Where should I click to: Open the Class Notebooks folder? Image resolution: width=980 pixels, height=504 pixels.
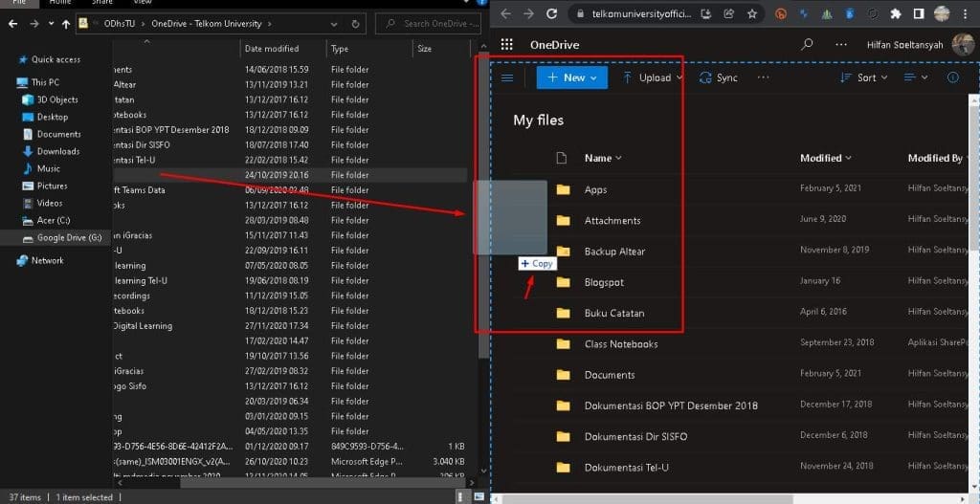(x=621, y=344)
